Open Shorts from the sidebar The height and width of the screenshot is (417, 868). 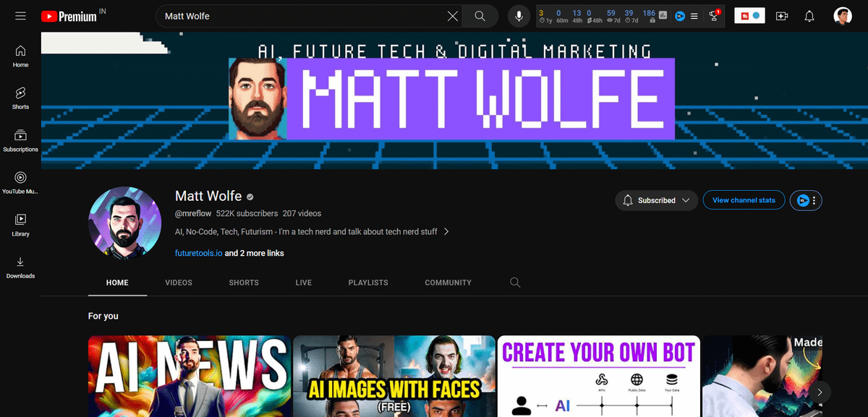pyautogui.click(x=20, y=98)
